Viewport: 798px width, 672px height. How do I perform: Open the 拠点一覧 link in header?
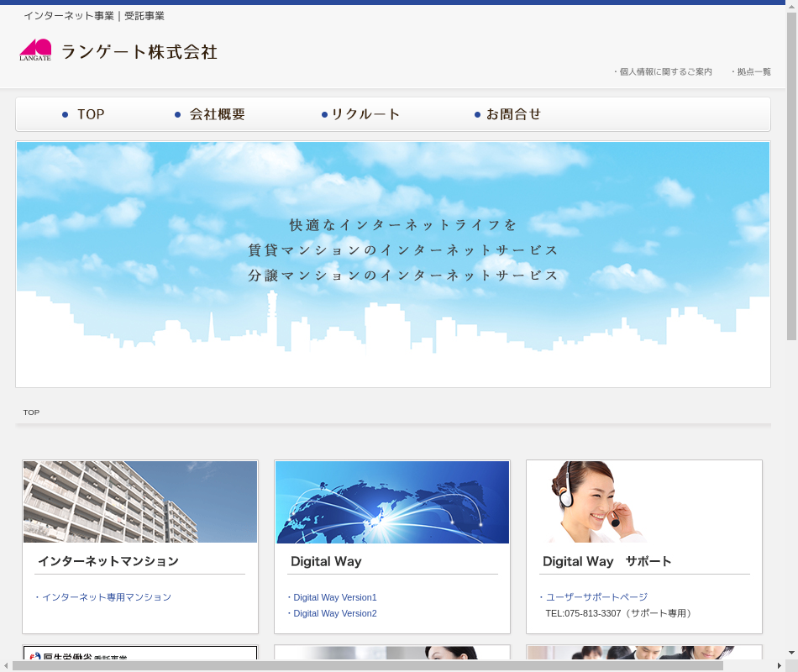[x=753, y=72]
